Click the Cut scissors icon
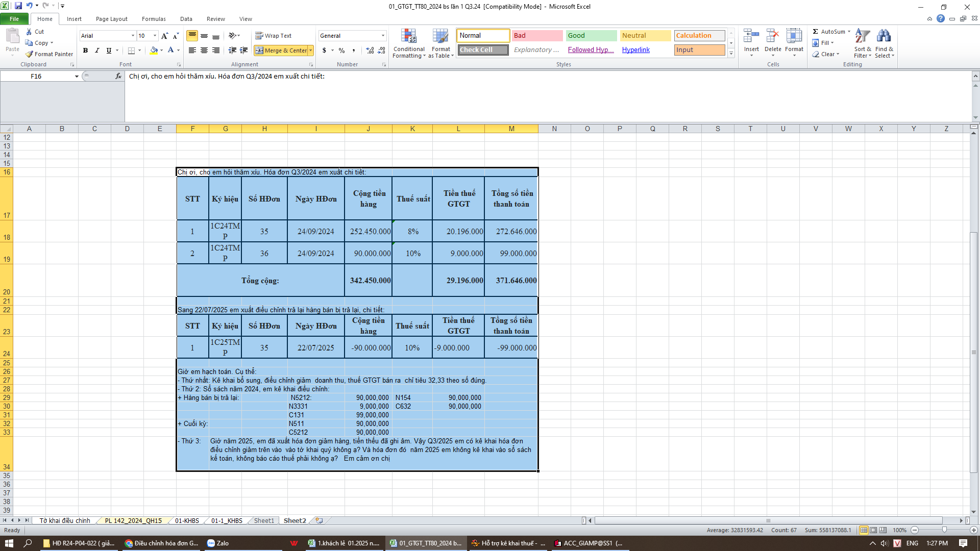This screenshot has width=980, height=551. [29, 32]
